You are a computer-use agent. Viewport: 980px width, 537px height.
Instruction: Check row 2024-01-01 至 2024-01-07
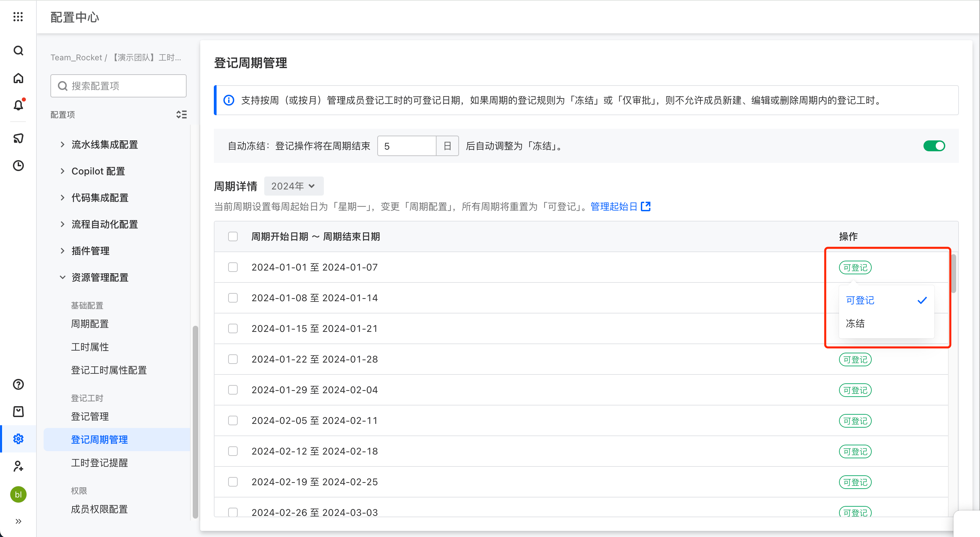pos(233,267)
